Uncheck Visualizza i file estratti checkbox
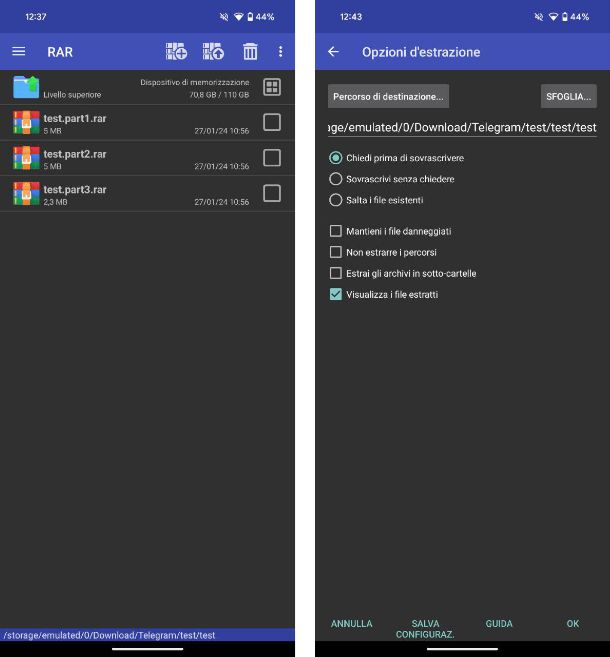Image resolution: width=610 pixels, height=657 pixels. pos(336,294)
